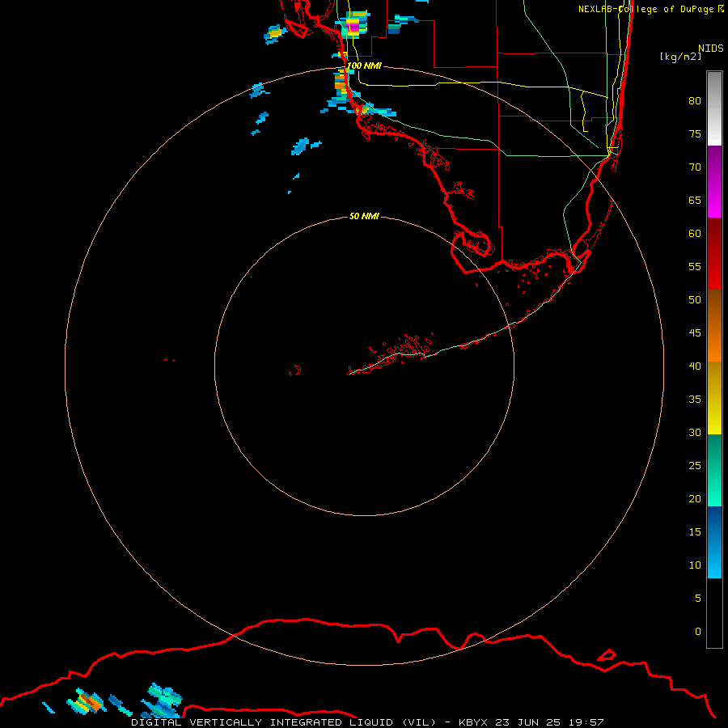Screen dimensions: 728x728
Task: Click the value 60 on the color scale
Action: 695,234
